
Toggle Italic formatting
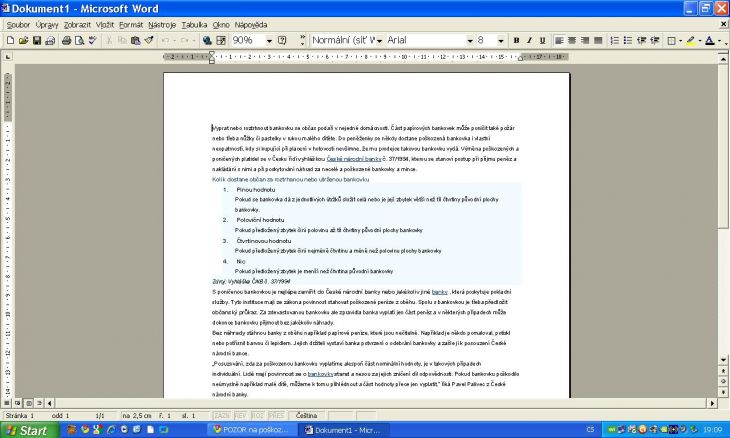[x=529, y=40]
